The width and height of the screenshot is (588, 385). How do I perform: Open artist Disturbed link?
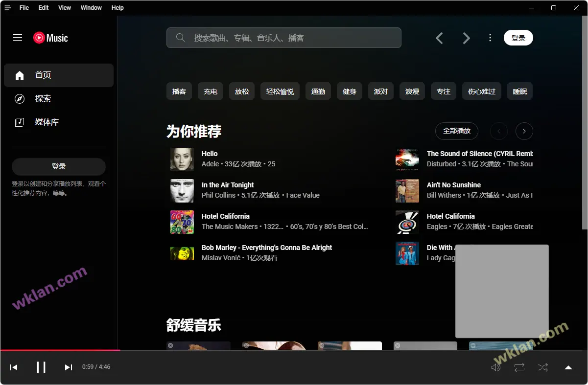[x=442, y=164]
